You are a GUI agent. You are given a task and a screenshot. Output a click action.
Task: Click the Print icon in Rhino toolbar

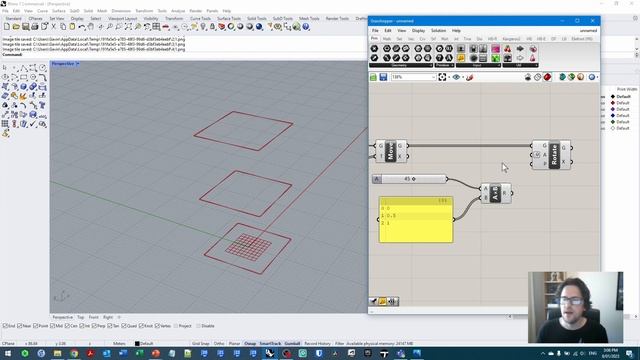[x=35, y=27]
